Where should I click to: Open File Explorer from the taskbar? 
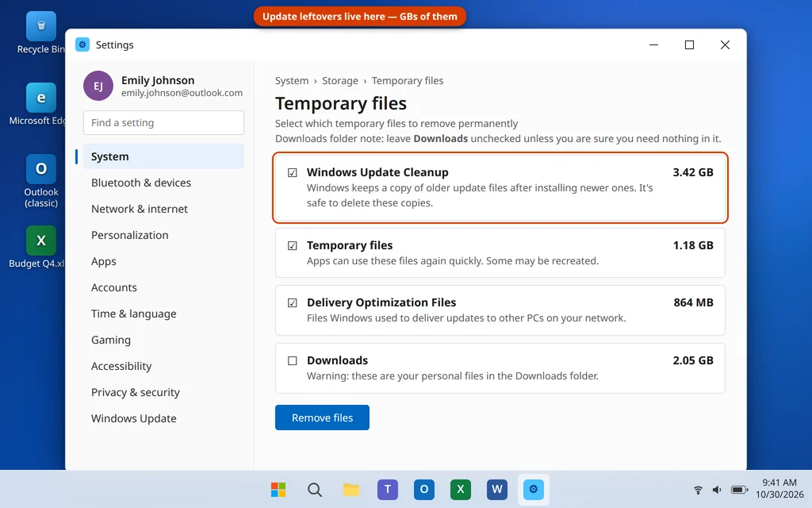pos(351,489)
